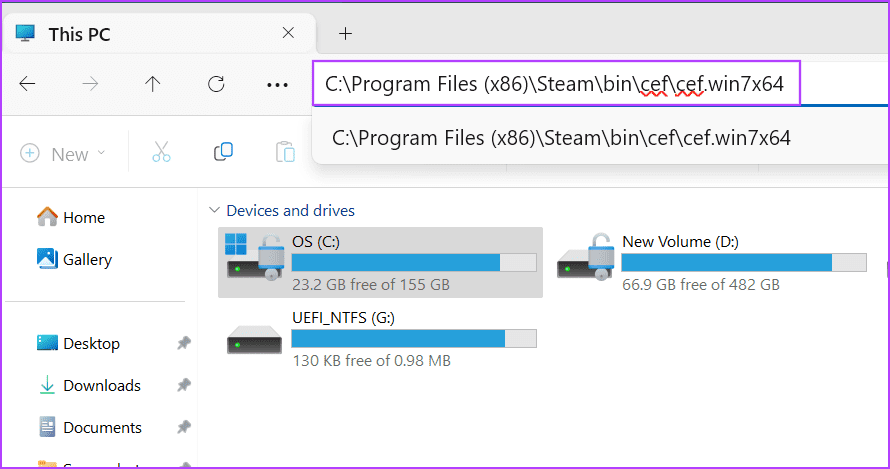Click the pin icon beside Downloads
The image size is (890, 469).
click(183, 385)
